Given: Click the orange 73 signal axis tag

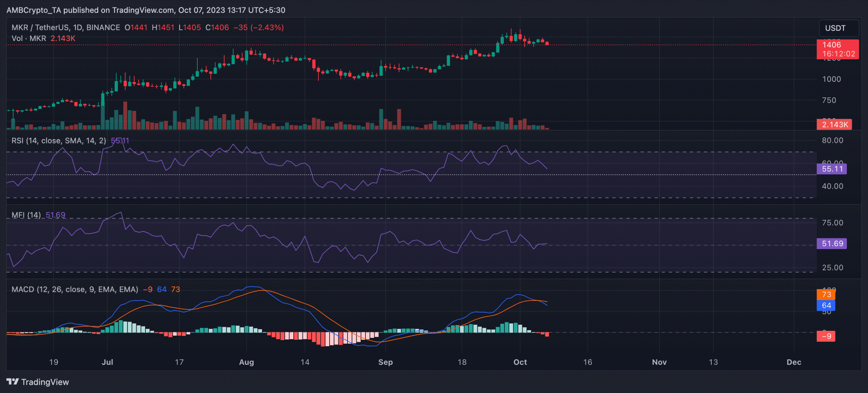Looking at the screenshot, I should pyautogui.click(x=826, y=294).
